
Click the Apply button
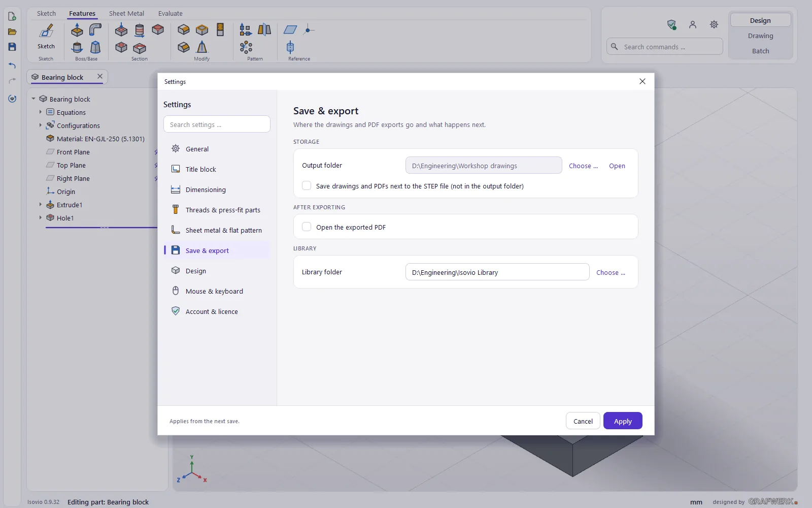click(623, 421)
